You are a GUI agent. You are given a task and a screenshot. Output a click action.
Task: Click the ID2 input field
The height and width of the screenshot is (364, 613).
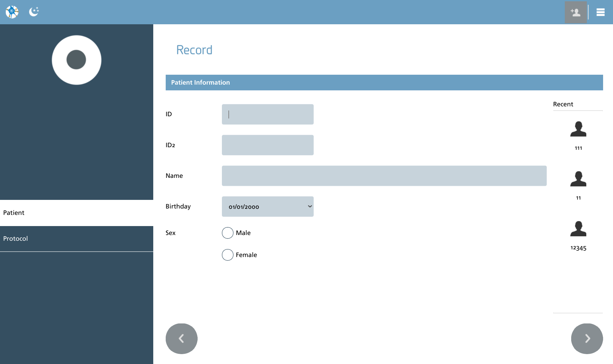pyautogui.click(x=268, y=145)
